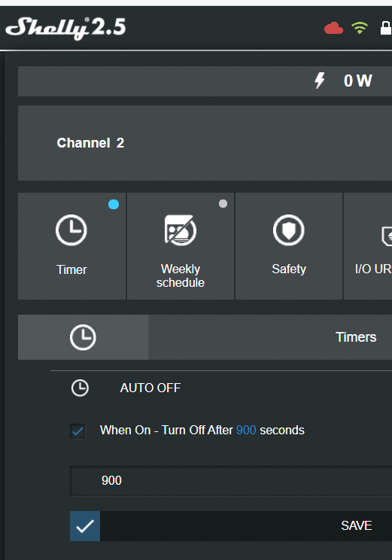Click the small AUTO OFF clock icon
Image resolution: width=392 pixels, height=560 pixels.
(80, 388)
